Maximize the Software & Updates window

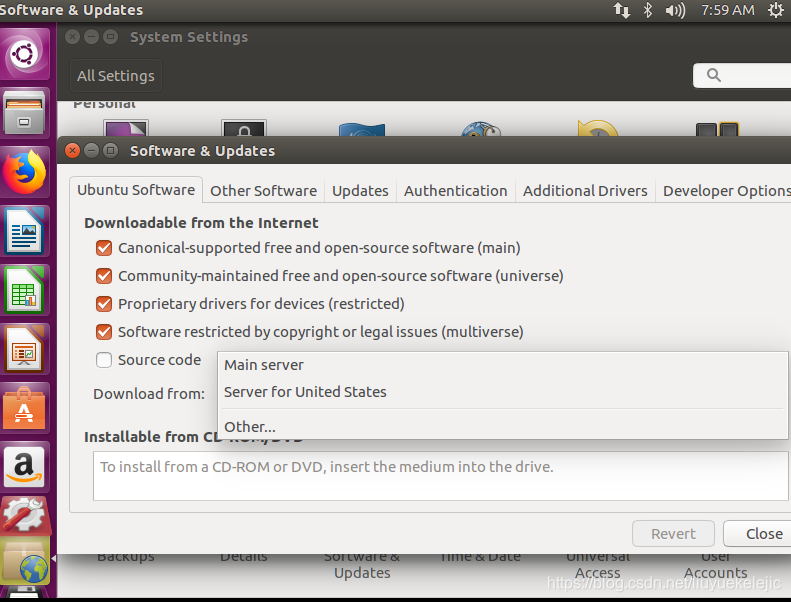coord(110,150)
